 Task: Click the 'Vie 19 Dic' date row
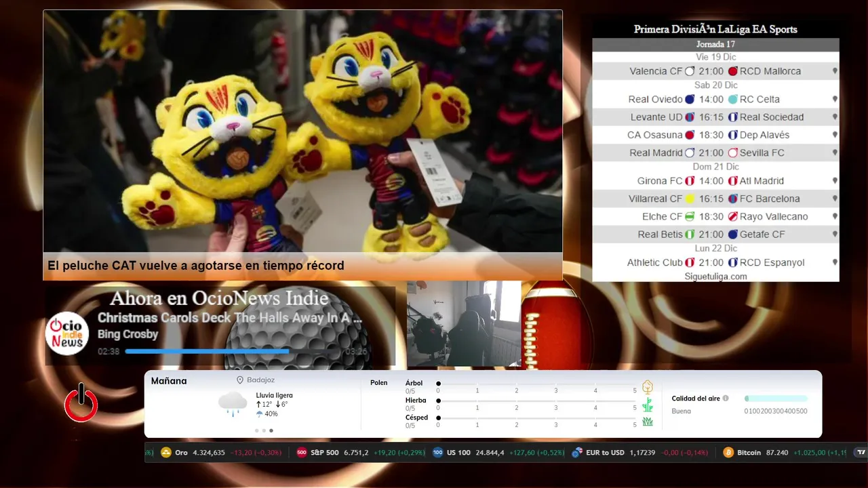tap(715, 57)
